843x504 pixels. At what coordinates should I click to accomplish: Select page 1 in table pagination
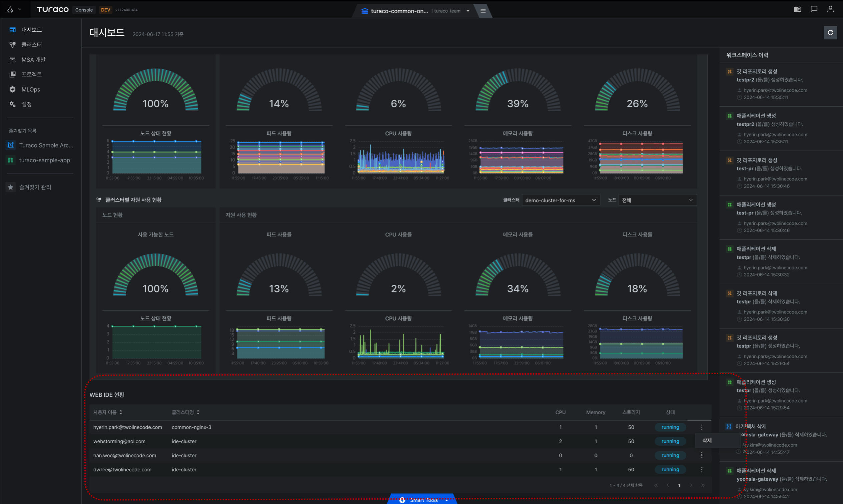(x=679, y=485)
